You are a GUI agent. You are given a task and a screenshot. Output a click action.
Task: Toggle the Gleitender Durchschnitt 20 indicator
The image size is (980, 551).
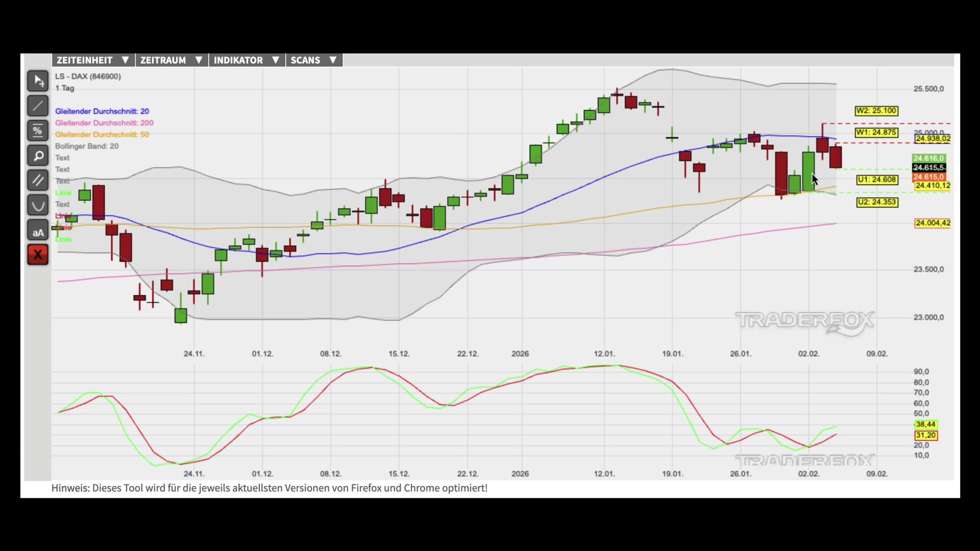[x=102, y=111]
